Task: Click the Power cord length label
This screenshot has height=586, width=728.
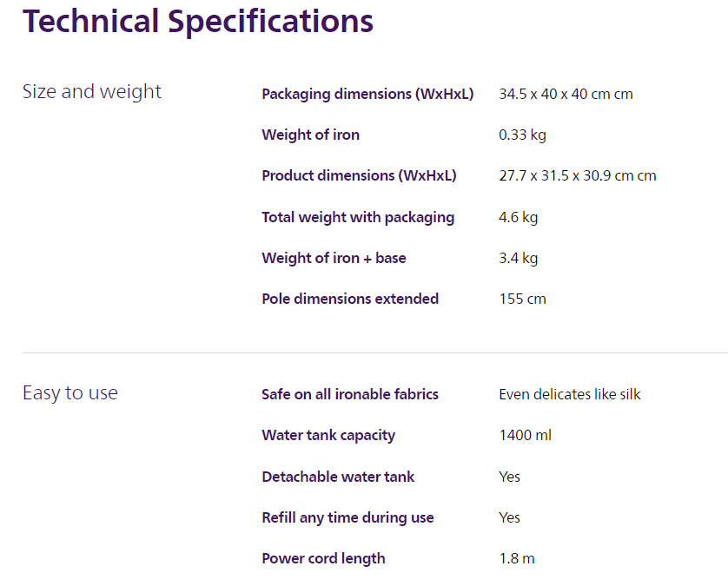Action: [323, 558]
